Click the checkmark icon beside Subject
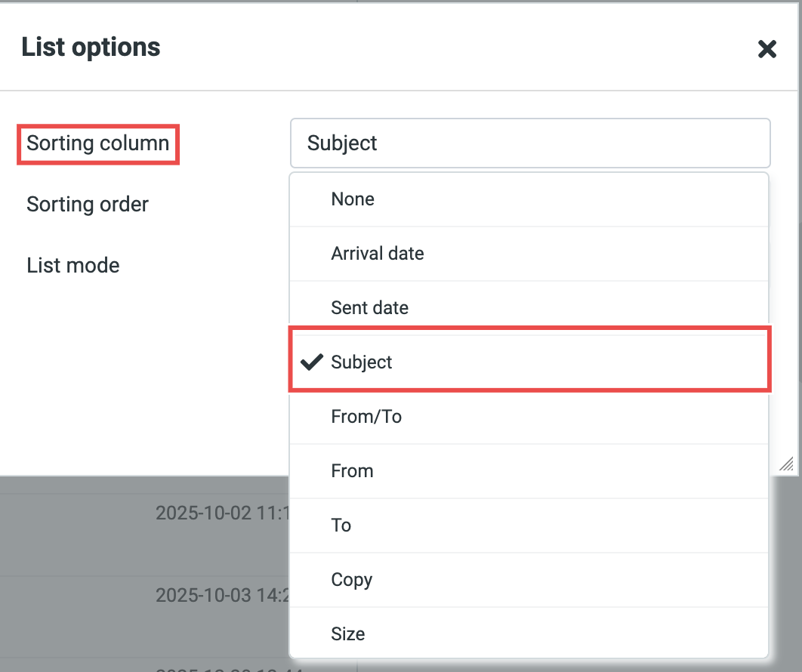This screenshot has width=802, height=672. tap(311, 362)
